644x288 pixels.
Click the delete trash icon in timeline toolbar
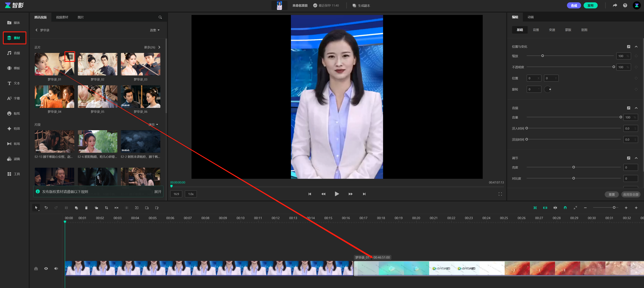[x=86, y=208]
